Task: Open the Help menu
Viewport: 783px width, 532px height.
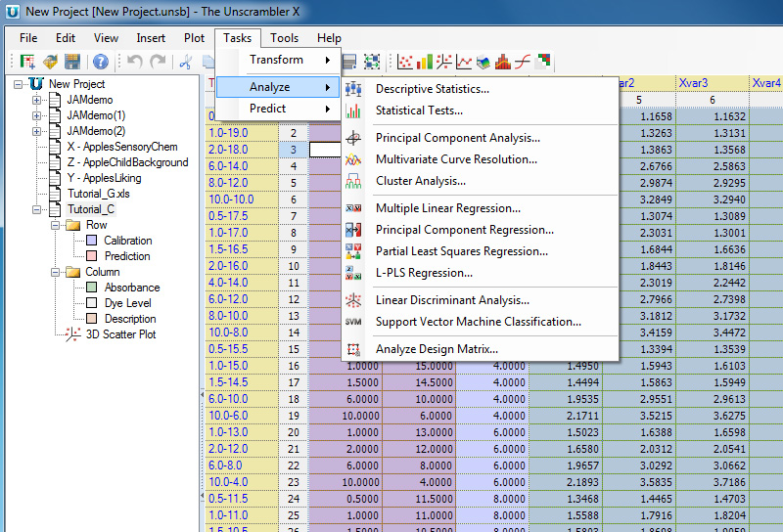Action: pyautogui.click(x=329, y=38)
